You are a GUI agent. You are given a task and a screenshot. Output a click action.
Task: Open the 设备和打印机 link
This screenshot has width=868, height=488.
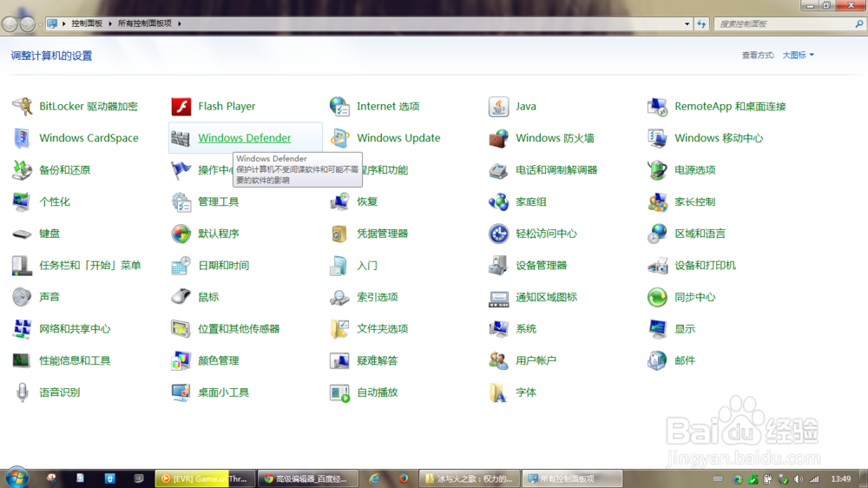pyautogui.click(x=705, y=266)
